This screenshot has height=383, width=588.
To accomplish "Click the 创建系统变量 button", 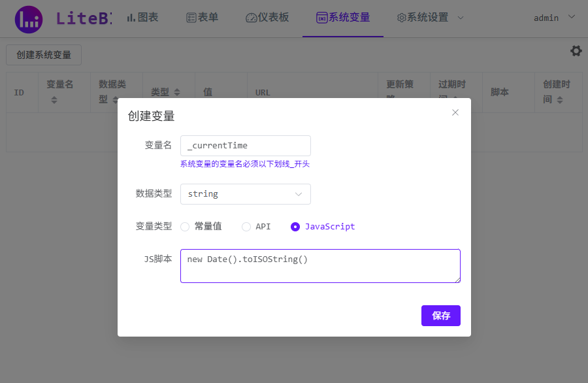I will point(43,55).
